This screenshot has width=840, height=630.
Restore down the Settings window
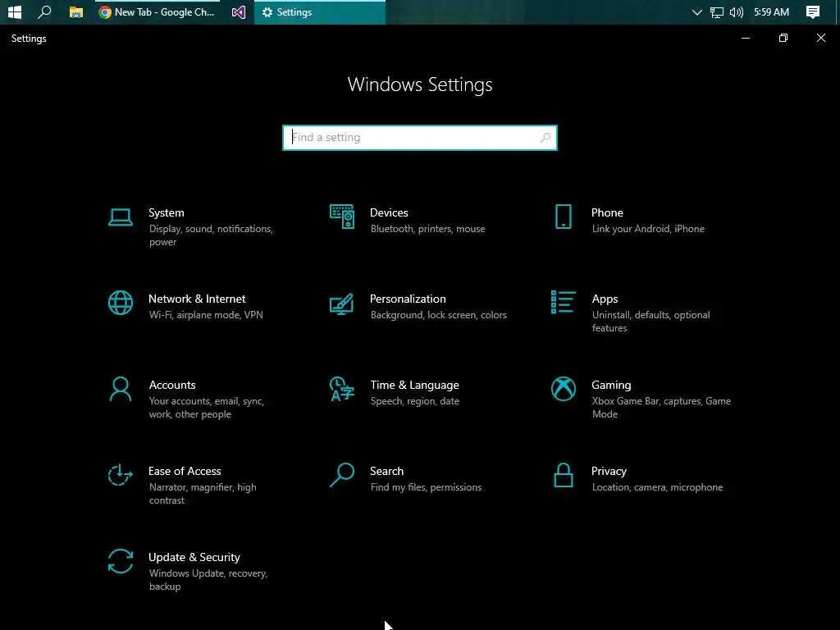pyautogui.click(x=783, y=38)
